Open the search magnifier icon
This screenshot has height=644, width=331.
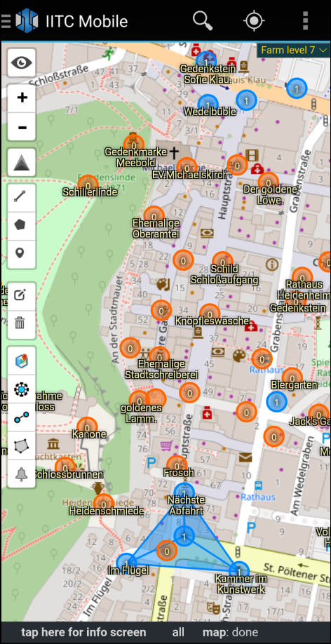203,20
